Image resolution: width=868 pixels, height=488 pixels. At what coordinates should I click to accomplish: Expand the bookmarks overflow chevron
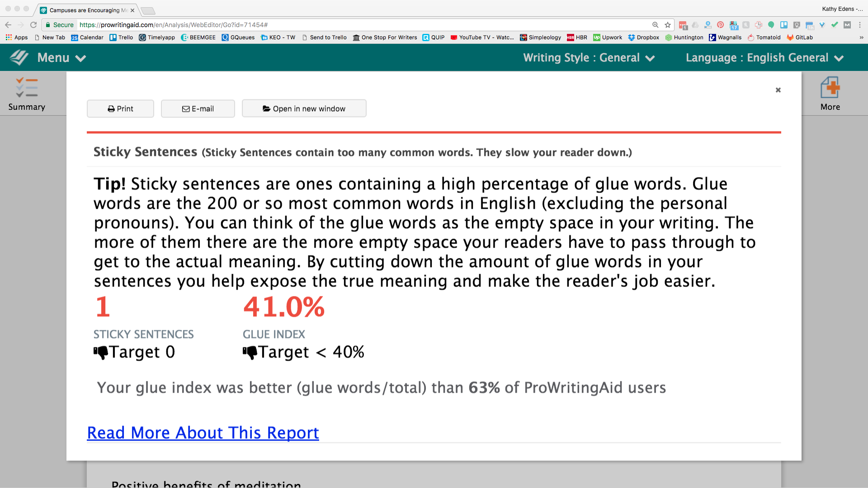click(x=861, y=38)
